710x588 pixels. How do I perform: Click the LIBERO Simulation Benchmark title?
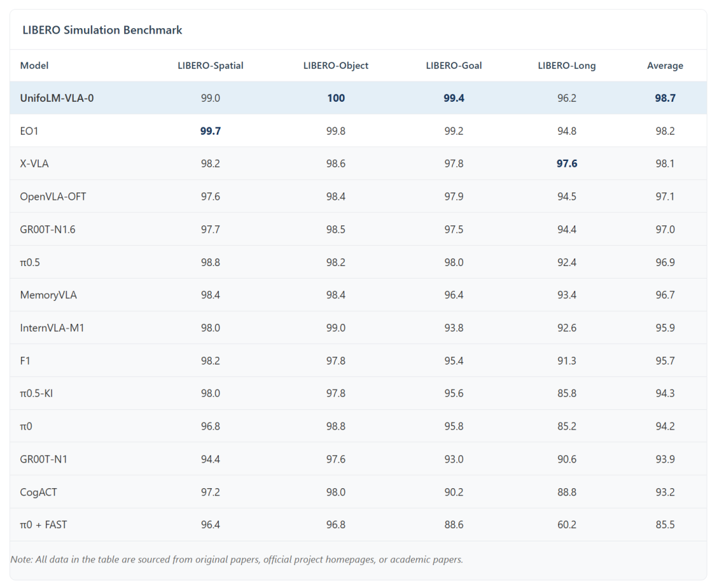click(x=102, y=30)
